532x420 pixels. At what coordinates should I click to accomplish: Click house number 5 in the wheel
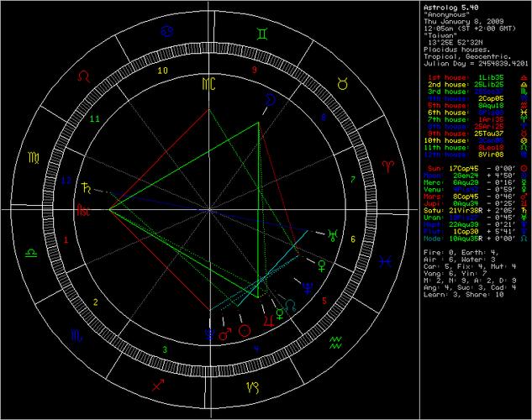click(324, 301)
